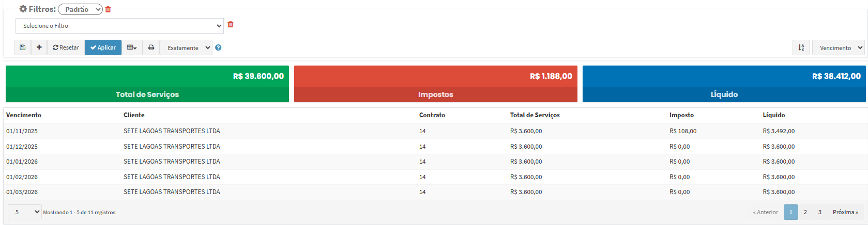Jump to page 3 of results
The image size is (868, 225).
point(819,212)
